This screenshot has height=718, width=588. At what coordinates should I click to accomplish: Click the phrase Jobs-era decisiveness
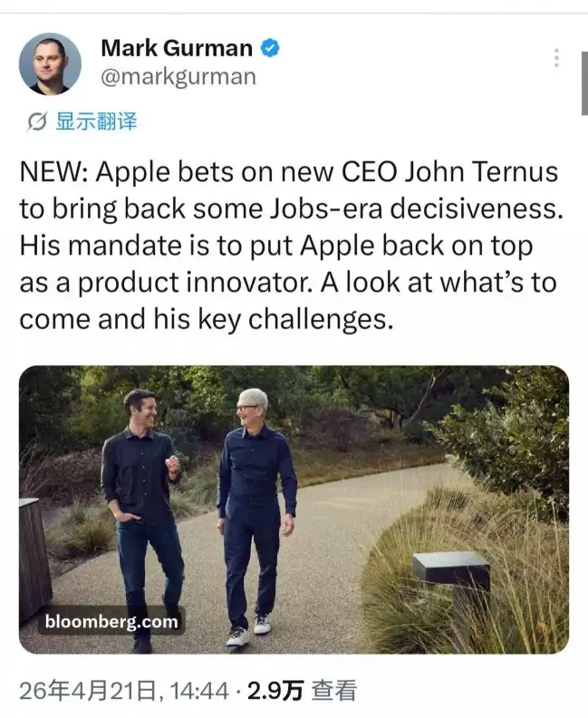pyautogui.click(x=416, y=209)
